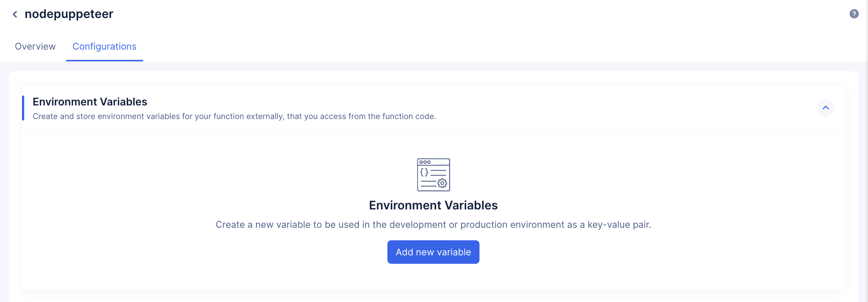Go back using the arrow beside nodepuppeteer

click(15, 14)
